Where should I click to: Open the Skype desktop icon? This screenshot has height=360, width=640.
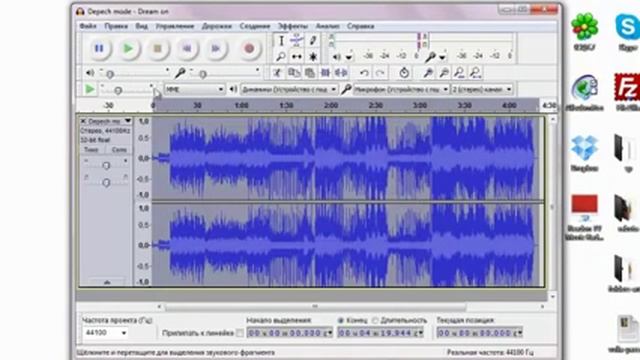click(x=627, y=33)
